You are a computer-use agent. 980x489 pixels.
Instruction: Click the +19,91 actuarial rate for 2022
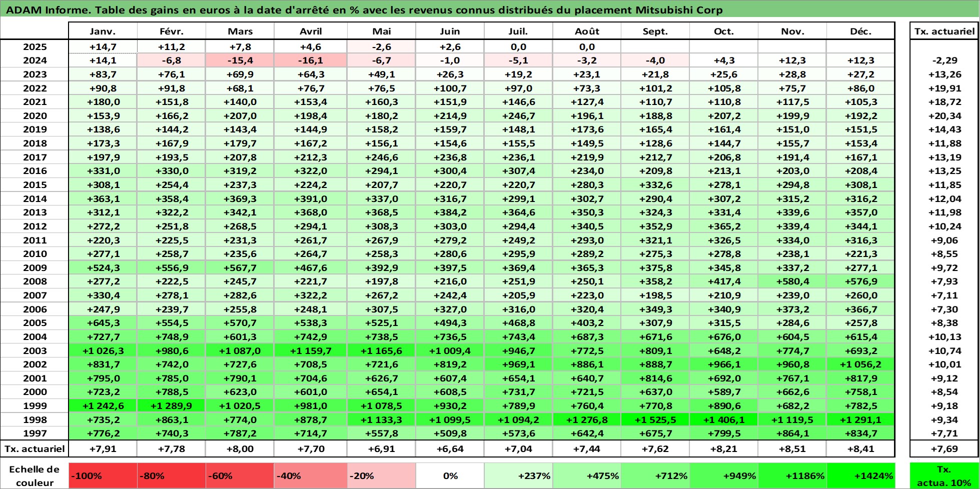click(944, 88)
